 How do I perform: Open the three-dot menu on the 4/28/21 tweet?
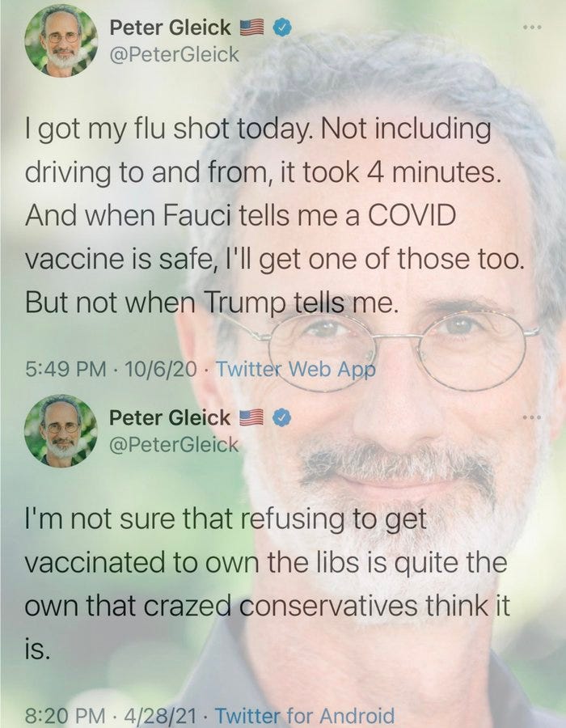point(531,418)
